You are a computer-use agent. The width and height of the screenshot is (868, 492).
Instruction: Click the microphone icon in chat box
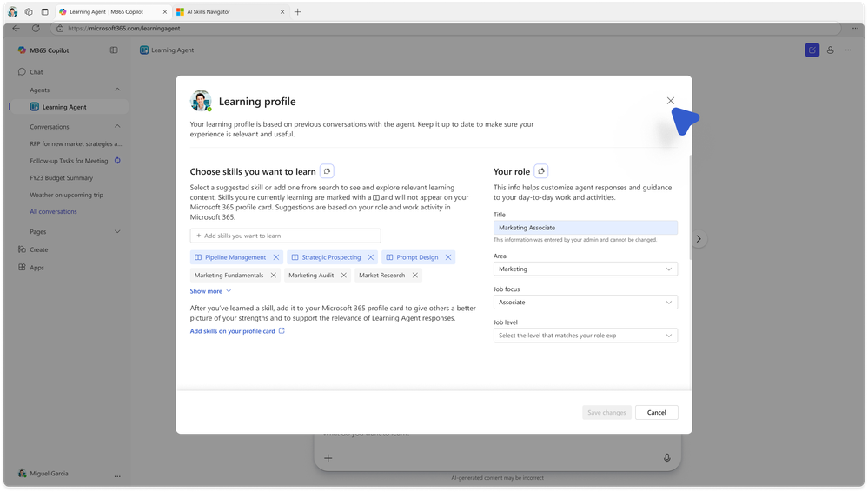pyautogui.click(x=667, y=458)
